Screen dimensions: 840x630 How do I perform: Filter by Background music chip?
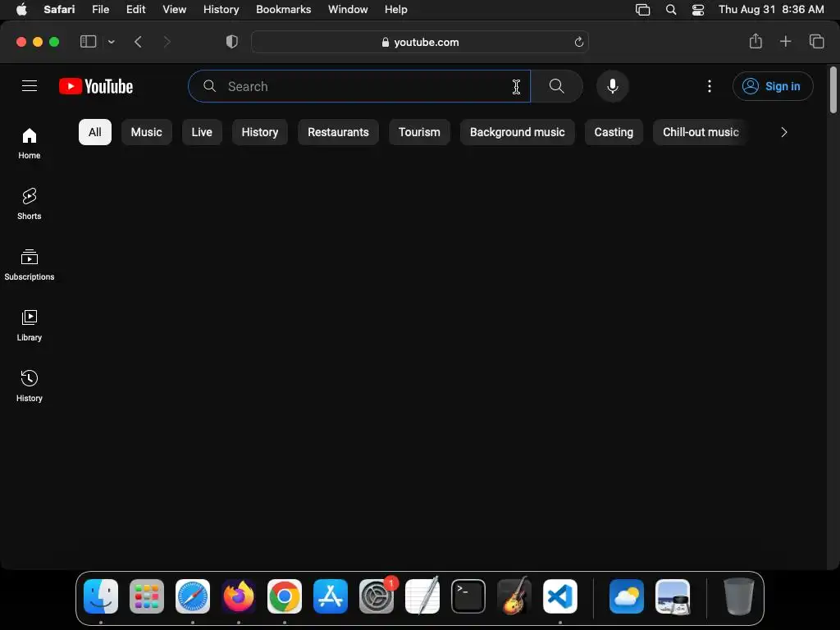tap(517, 132)
